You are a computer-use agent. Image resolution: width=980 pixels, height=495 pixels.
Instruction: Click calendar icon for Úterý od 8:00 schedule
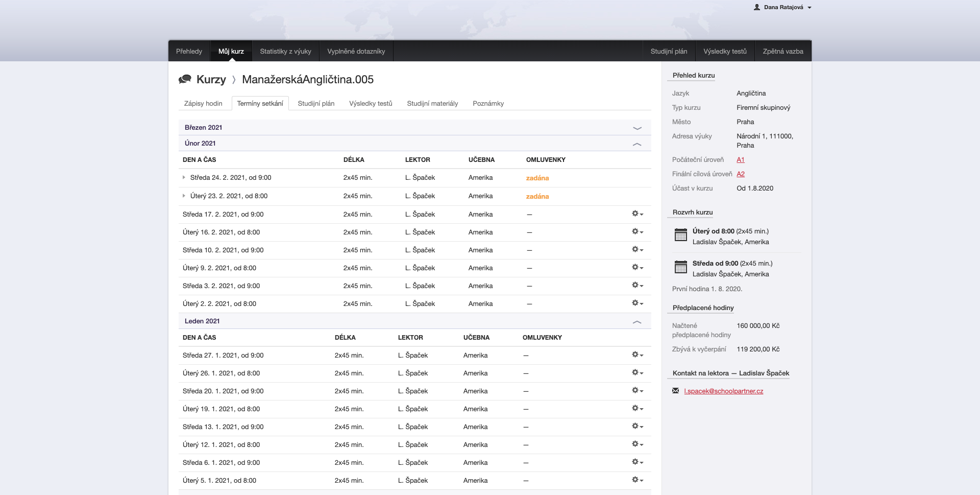click(x=680, y=235)
